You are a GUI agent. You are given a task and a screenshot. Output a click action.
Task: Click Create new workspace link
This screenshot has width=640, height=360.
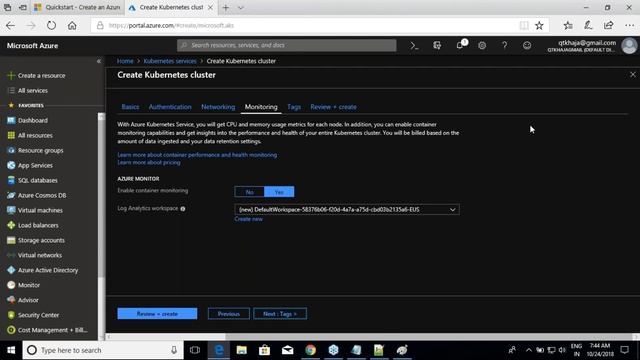[x=249, y=219]
